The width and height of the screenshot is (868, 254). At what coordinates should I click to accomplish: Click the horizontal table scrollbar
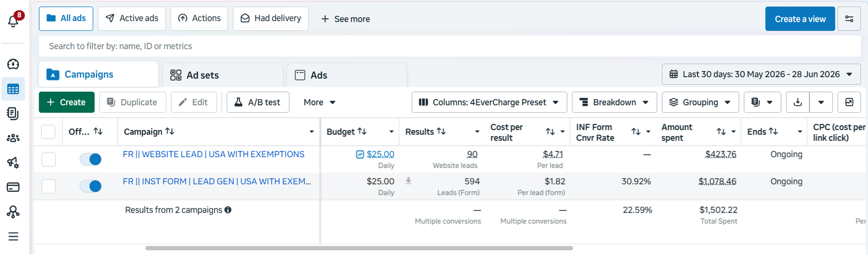359,248
